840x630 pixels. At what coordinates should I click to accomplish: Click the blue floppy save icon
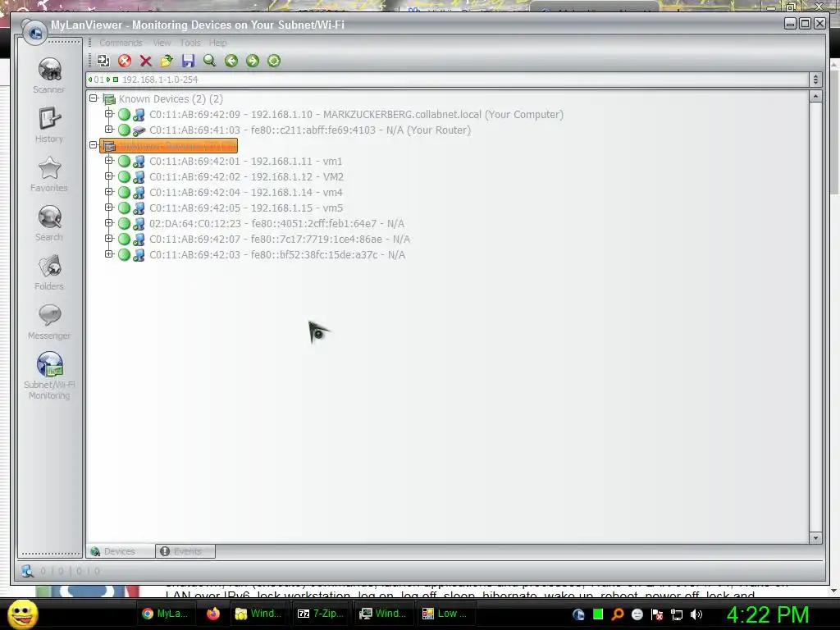click(x=188, y=61)
